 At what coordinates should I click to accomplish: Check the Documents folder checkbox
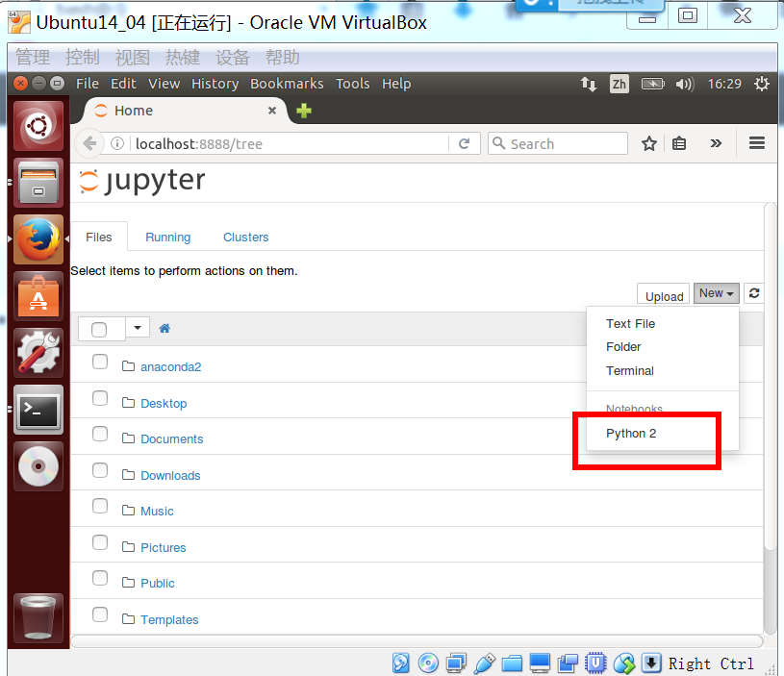pyautogui.click(x=100, y=434)
